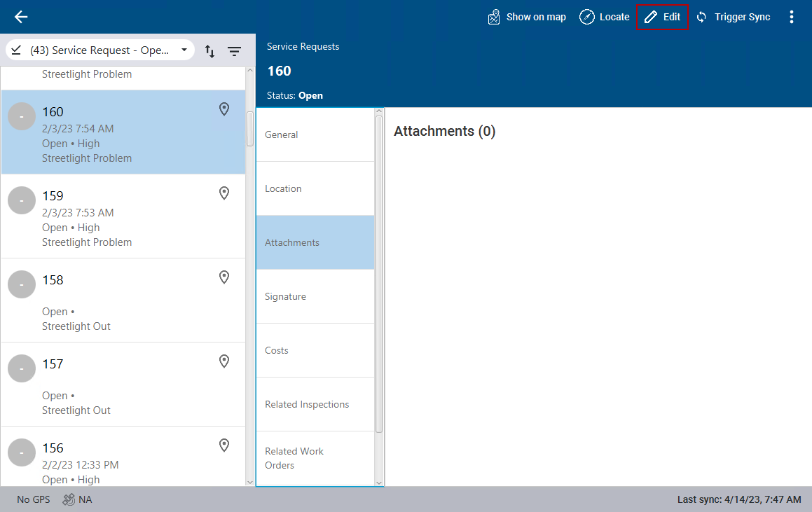Image resolution: width=812 pixels, height=512 pixels.
Task: Select the avatar circle for request 159
Action: [x=22, y=200]
